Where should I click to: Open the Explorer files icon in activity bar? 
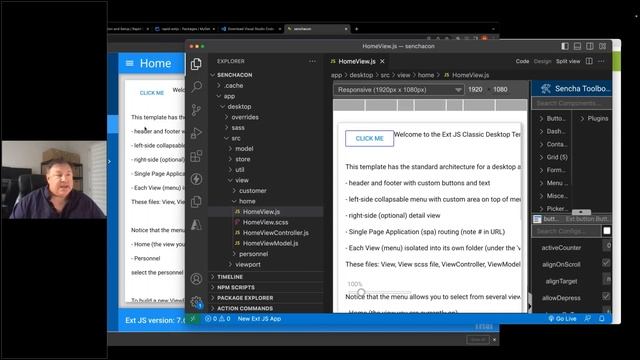(196, 64)
